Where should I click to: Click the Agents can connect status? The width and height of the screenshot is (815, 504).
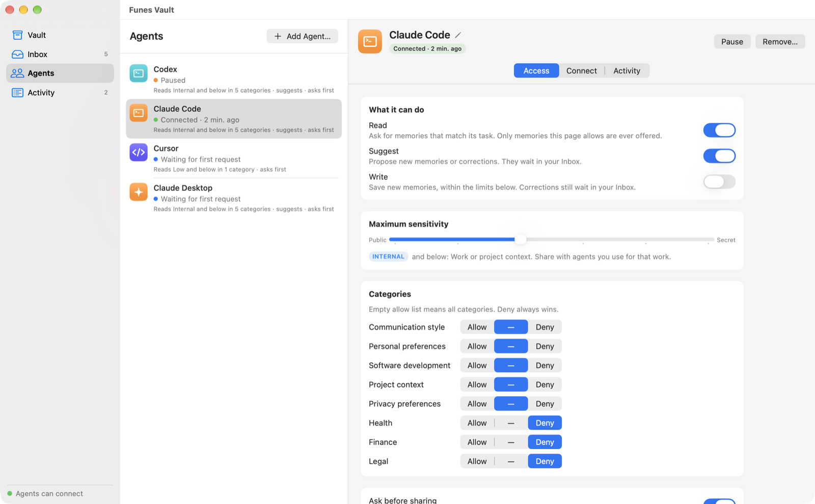pos(45,494)
